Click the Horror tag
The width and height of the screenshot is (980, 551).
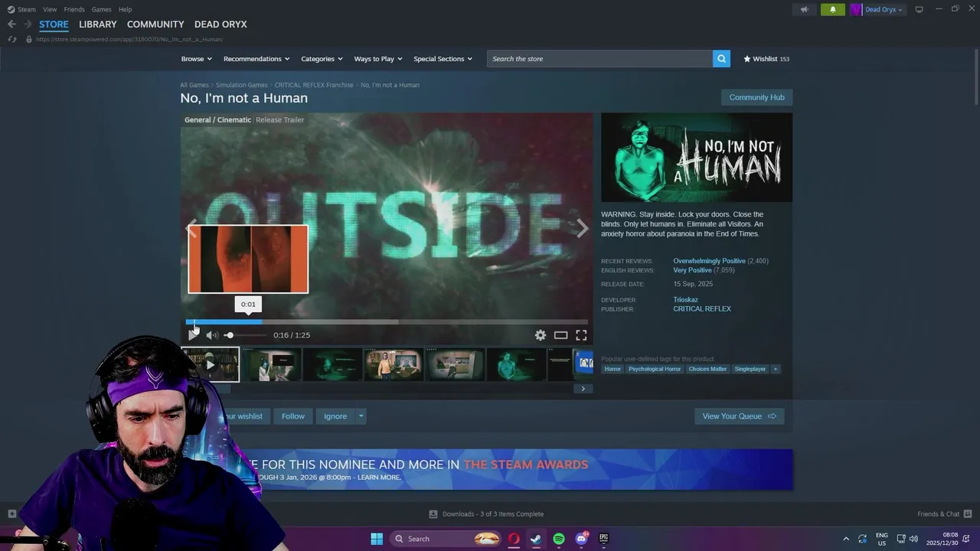tap(612, 369)
